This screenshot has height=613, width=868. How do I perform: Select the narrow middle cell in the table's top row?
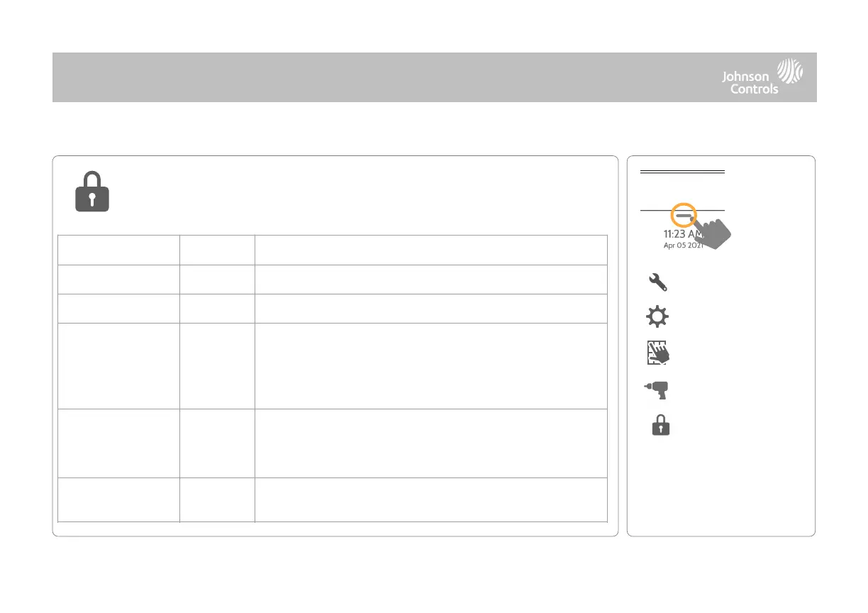point(217,250)
